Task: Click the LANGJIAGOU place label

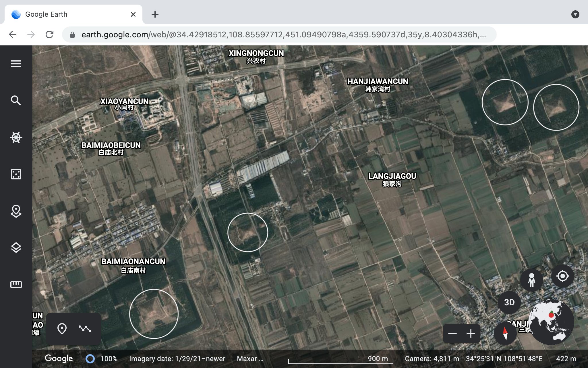Action: tap(392, 179)
